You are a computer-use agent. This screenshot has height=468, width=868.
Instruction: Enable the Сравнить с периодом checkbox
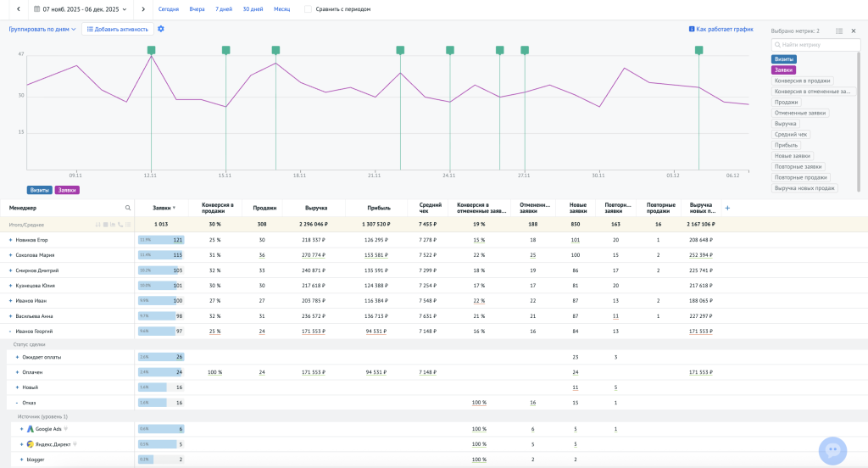point(308,9)
